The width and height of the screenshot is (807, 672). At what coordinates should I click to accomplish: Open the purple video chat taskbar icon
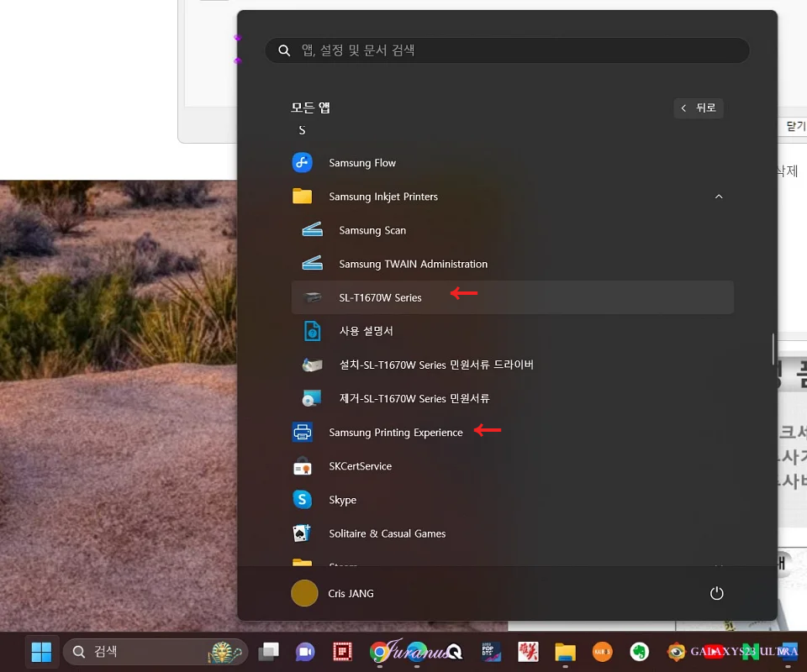304,652
